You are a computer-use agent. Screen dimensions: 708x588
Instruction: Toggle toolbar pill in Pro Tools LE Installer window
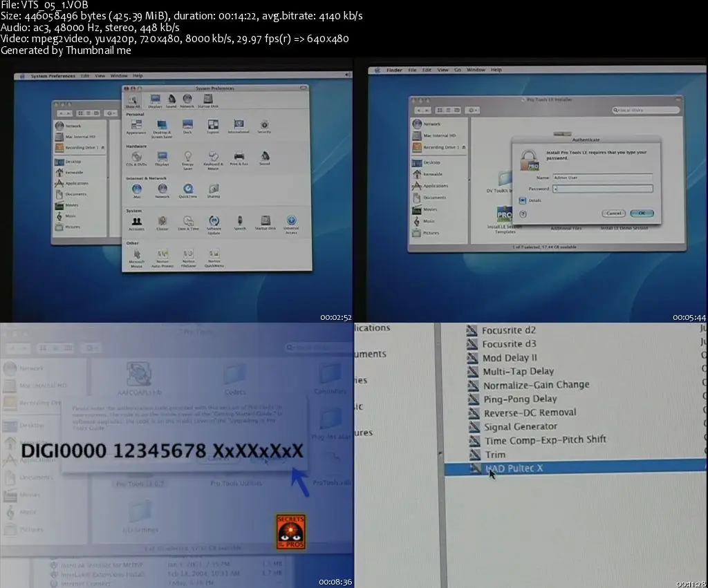[x=678, y=99]
